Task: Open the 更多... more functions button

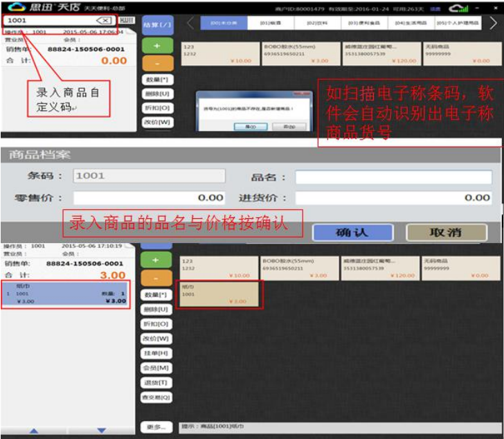Action: point(156,427)
